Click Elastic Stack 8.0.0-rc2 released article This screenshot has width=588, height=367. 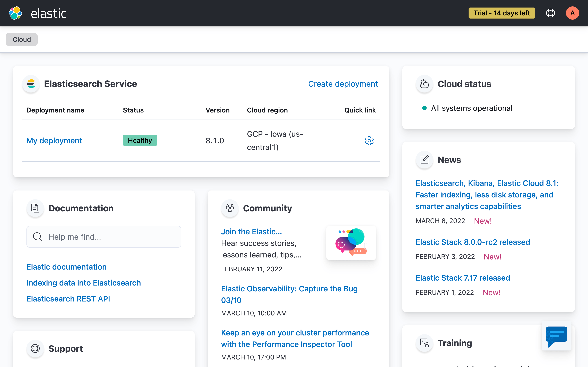472,242
